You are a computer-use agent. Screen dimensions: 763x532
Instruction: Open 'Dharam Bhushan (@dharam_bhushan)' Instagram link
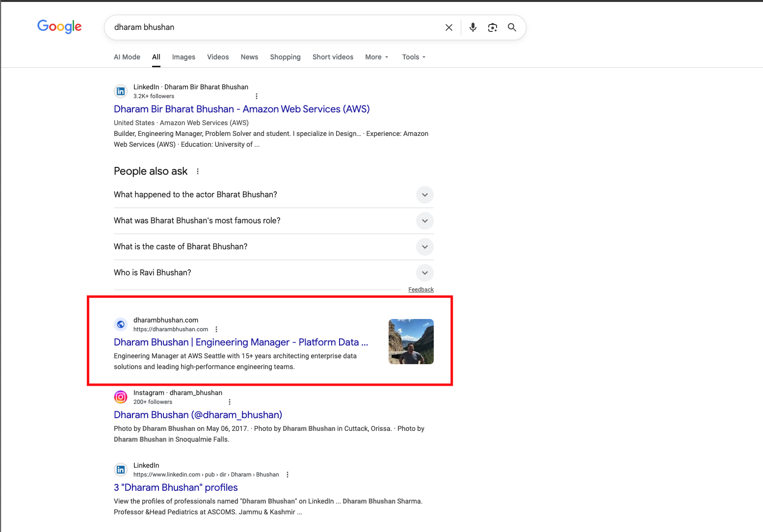(198, 415)
